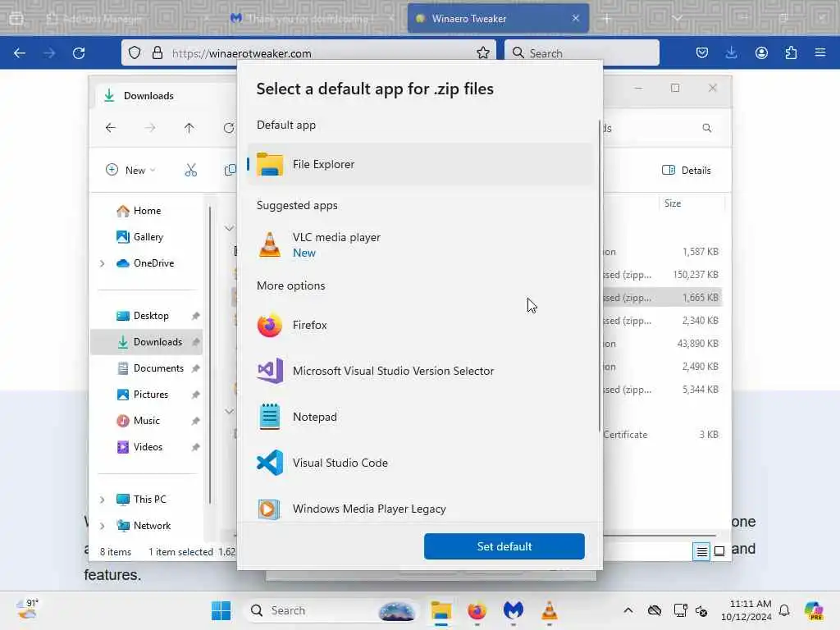Click the Firefox Search box

coord(582,53)
